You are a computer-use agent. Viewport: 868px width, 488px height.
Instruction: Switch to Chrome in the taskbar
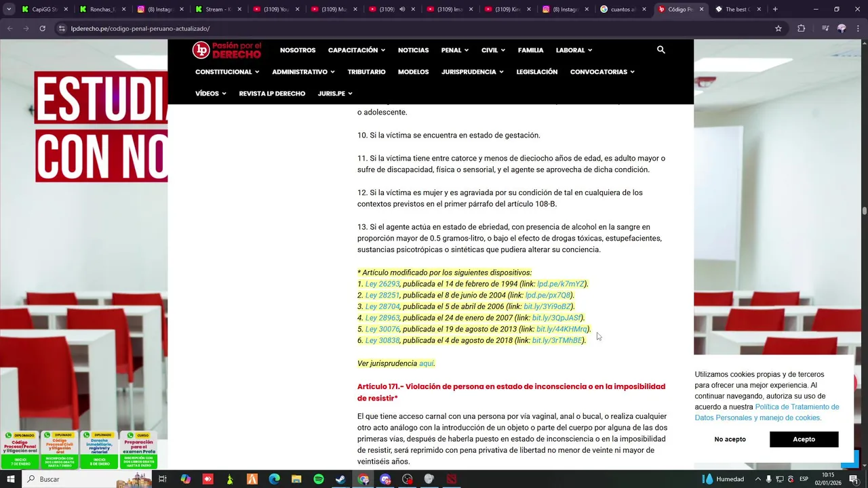(x=363, y=479)
